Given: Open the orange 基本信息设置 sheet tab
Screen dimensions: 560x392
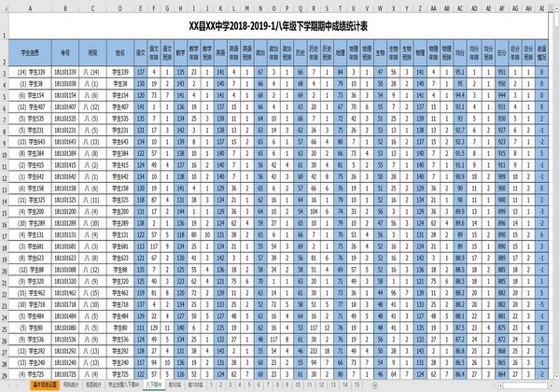Looking at the screenshot, I should point(45,385).
